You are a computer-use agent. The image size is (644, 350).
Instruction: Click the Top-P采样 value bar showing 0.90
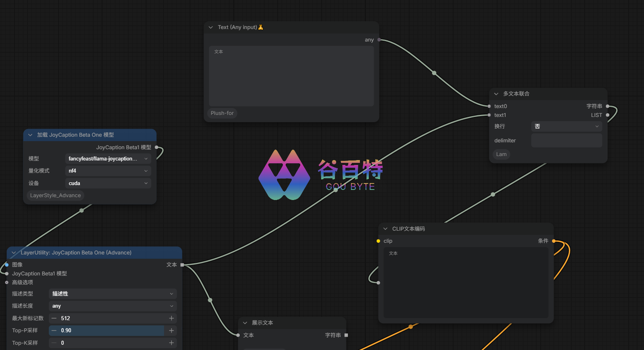(112, 331)
